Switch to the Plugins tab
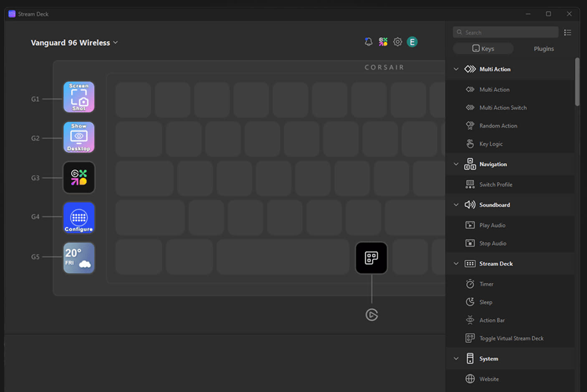 [544, 49]
